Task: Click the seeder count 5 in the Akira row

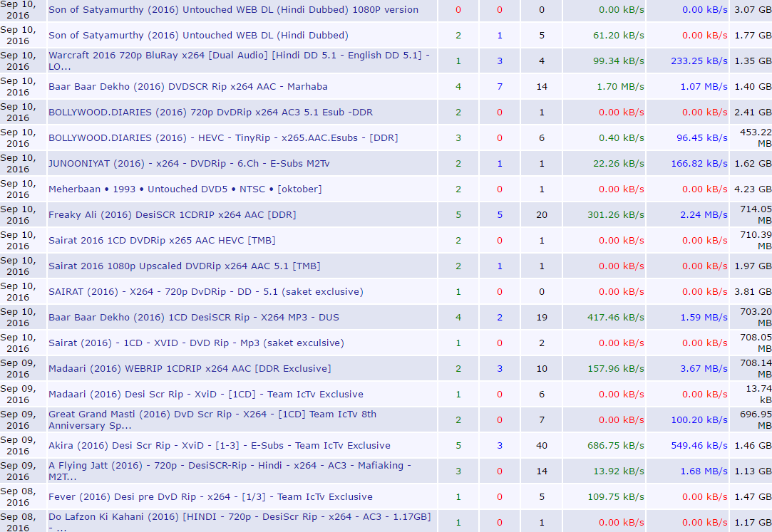Action: pos(458,445)
